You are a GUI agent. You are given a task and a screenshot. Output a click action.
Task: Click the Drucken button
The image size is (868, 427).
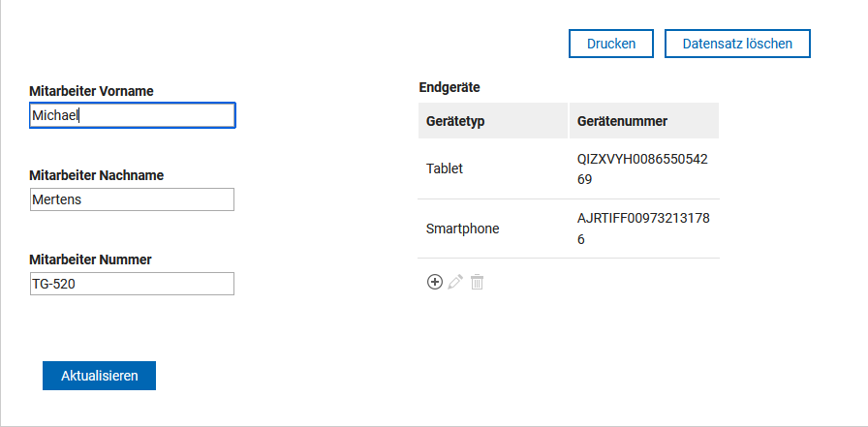611,44
